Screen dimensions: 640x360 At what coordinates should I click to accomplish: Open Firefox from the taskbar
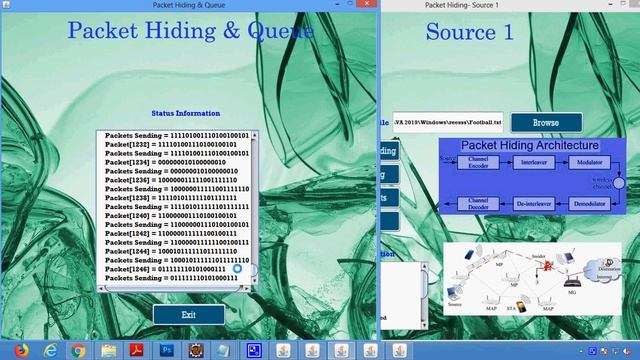[21, 351]
